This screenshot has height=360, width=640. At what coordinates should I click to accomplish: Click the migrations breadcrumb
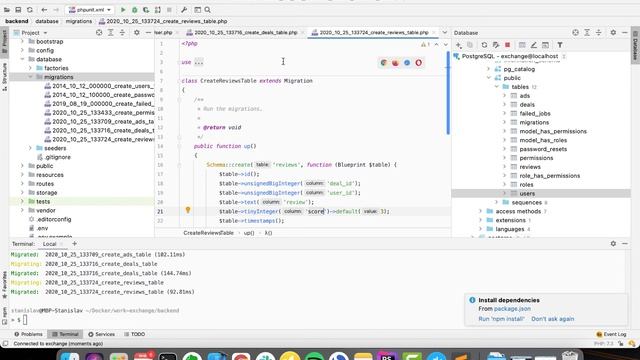pyautogui.click(x=79, y=21)
